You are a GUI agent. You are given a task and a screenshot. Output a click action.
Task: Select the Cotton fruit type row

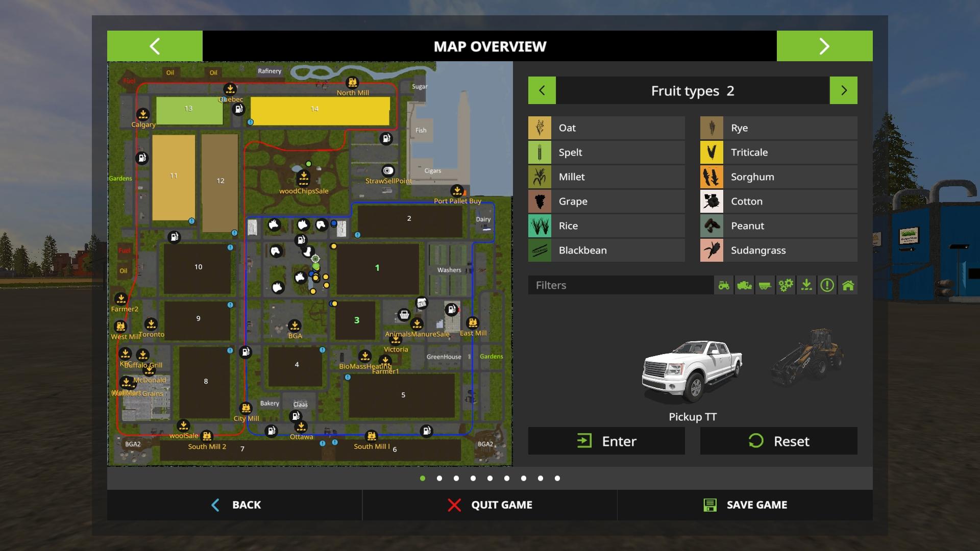778,202
